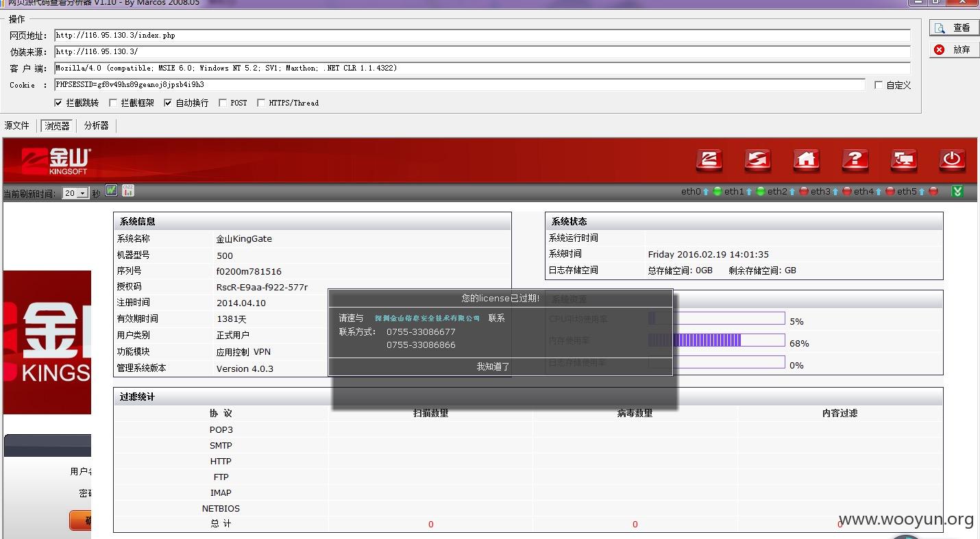Screen dimensions: 980x539
Task: Click the CPU usage progress bar
Action: click(x=716, y=318)
